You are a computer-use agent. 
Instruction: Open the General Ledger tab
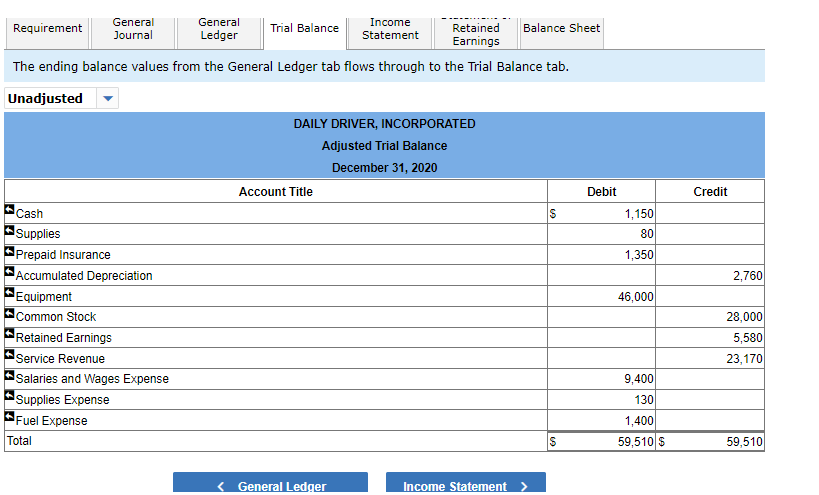219,33
